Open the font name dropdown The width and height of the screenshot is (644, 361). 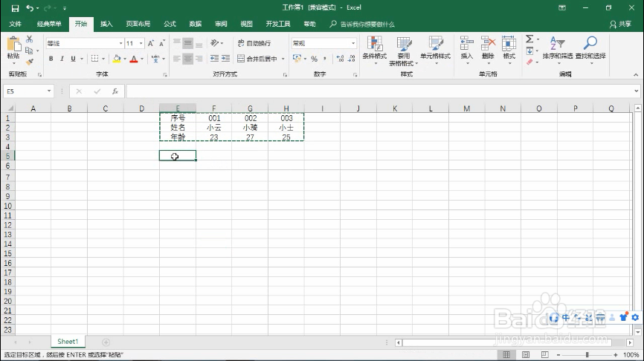[120, 44]
